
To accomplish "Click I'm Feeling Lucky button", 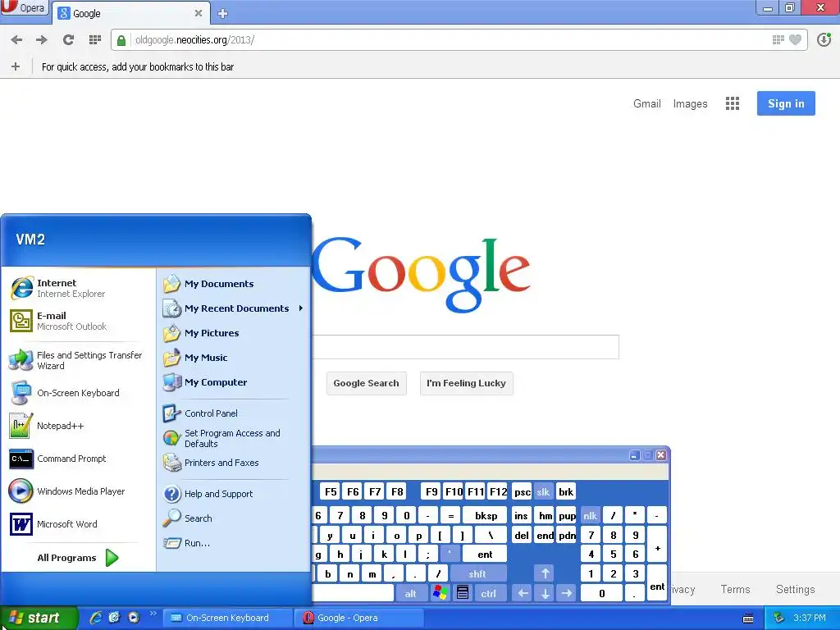I will coord(466,383).
